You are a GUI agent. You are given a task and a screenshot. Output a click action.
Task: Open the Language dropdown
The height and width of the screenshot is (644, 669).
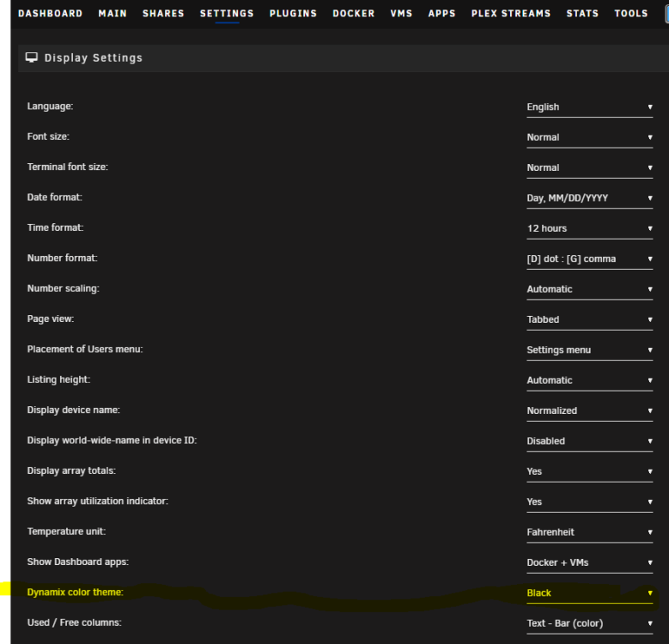pyautogui.click(x=590, y=107)
